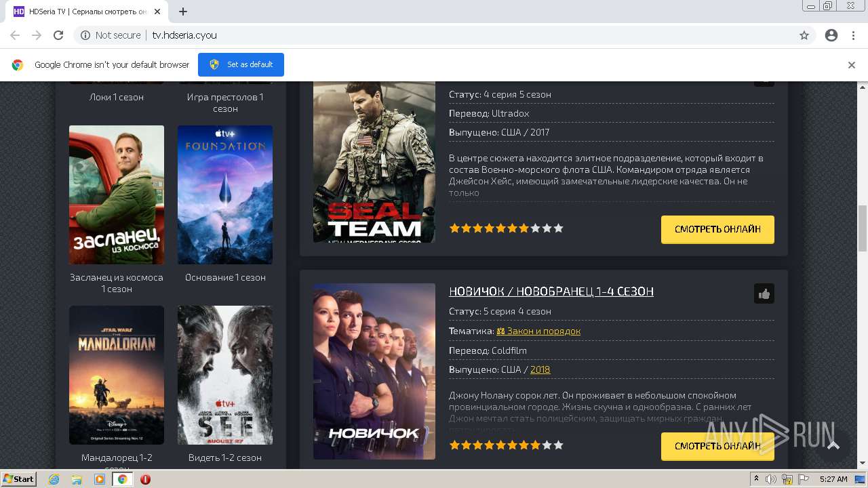Open the Новичок / Новобранец 1-4 сезон title

pyautogui.click(x=551, y=291)
